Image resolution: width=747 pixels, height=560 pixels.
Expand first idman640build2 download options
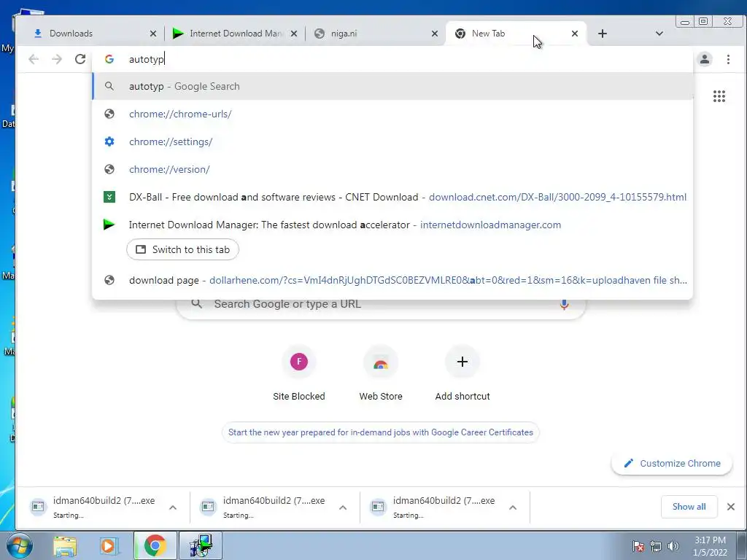(x=173, y=507)
